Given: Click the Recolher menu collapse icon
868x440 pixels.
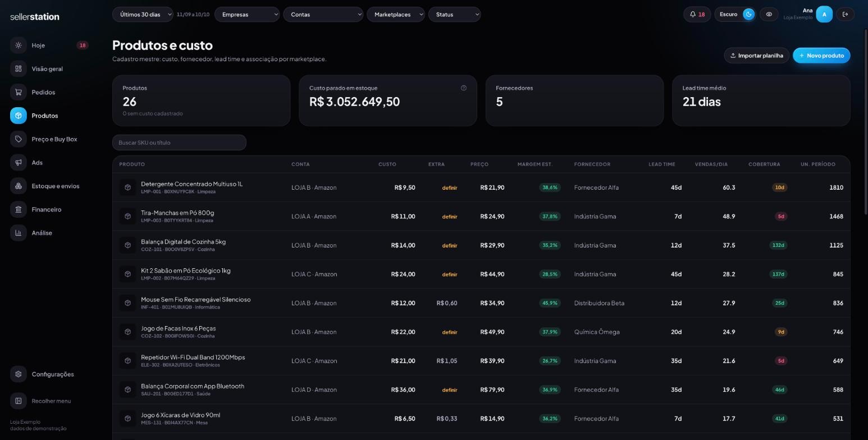Looking at the screenshot, I should [x=19, y=401].
